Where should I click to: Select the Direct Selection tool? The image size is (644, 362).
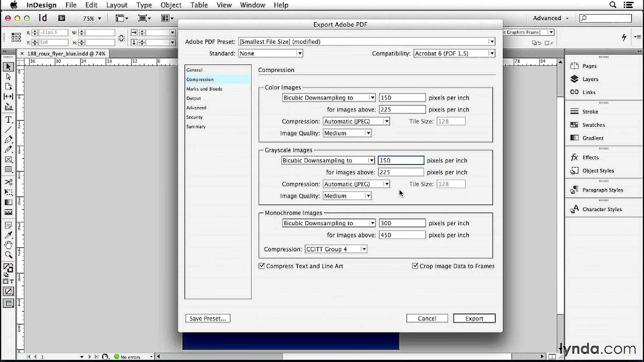(x=9, y=77)
